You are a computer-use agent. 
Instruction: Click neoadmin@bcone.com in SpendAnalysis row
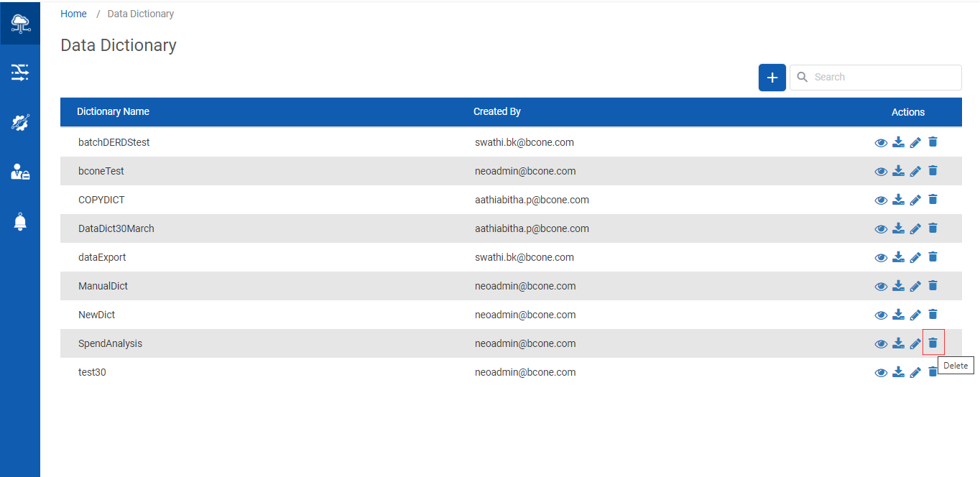[x=525, y=343]
